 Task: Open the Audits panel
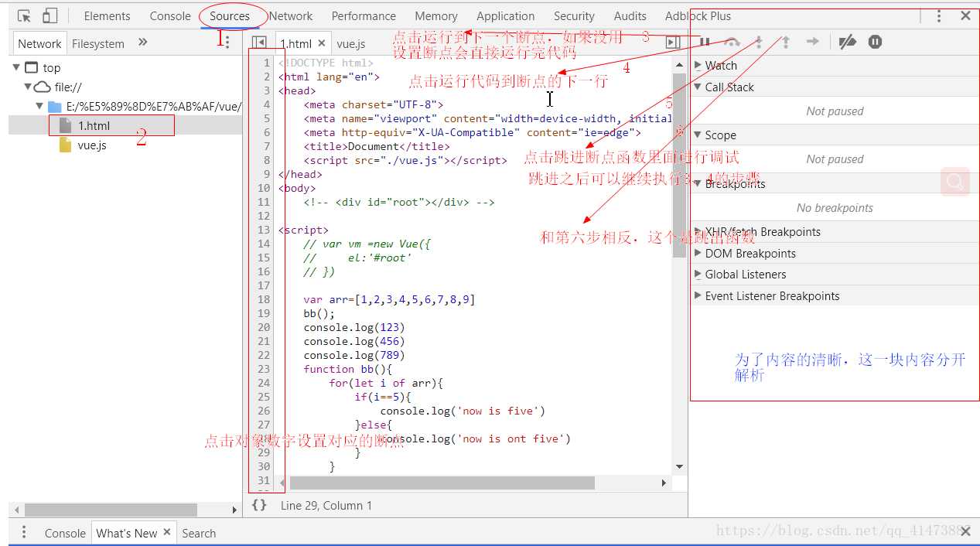630,15
